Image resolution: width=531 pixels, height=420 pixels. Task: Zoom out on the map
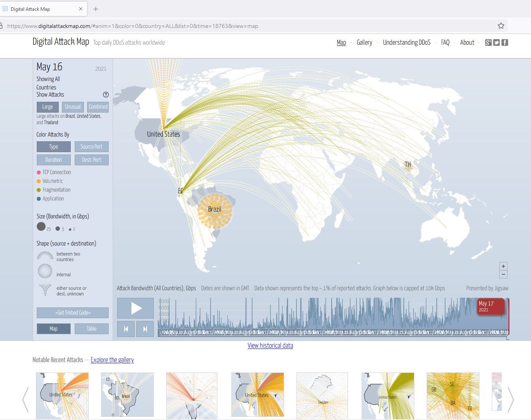503,274
